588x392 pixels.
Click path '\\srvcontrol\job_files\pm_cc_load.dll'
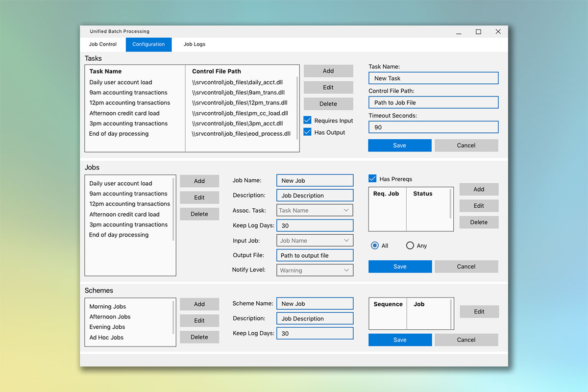pyautogui.click(x=240, y=113)
